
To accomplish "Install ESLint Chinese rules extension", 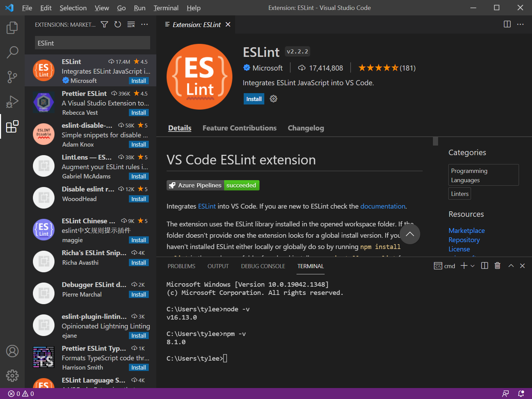I will click(x=139, y=240).
